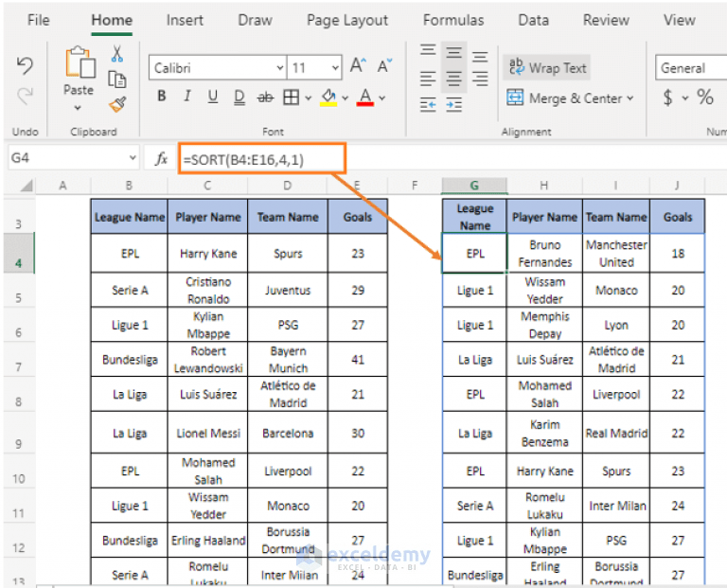Click Top Align icon
This screenshot has width=727, height=588.
[428, 50]
